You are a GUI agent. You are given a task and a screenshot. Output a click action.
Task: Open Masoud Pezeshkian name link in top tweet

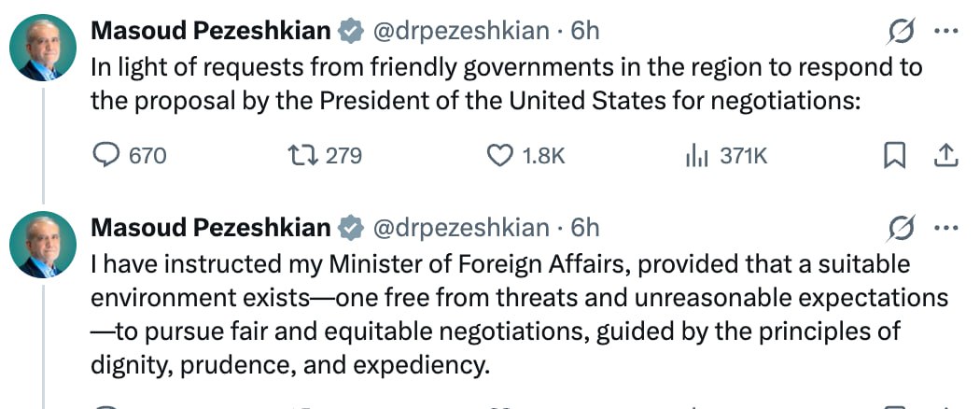pyautogui.click(x=210, y=31)
